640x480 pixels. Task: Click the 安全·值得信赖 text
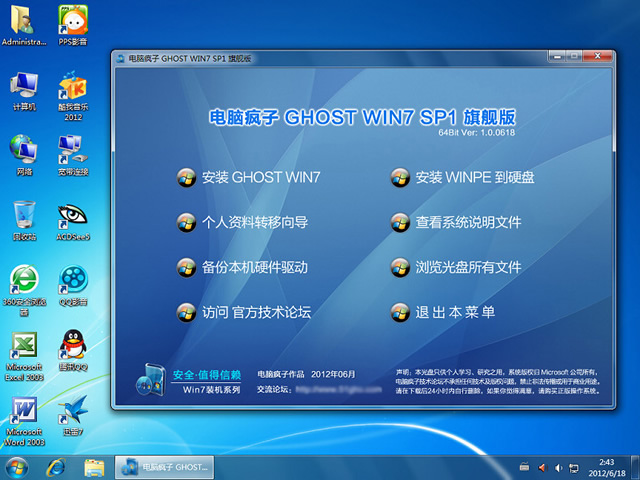click(207, 374)
